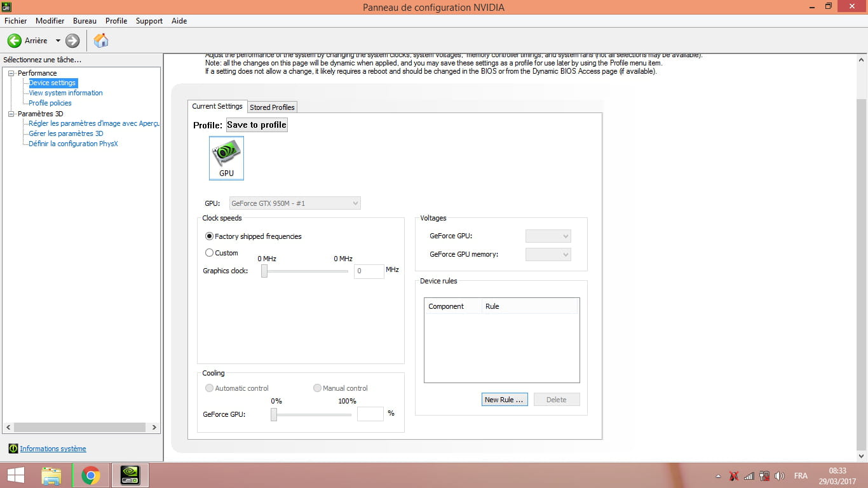Click the GeForce GPU cooling slider handle

(274, 414)
